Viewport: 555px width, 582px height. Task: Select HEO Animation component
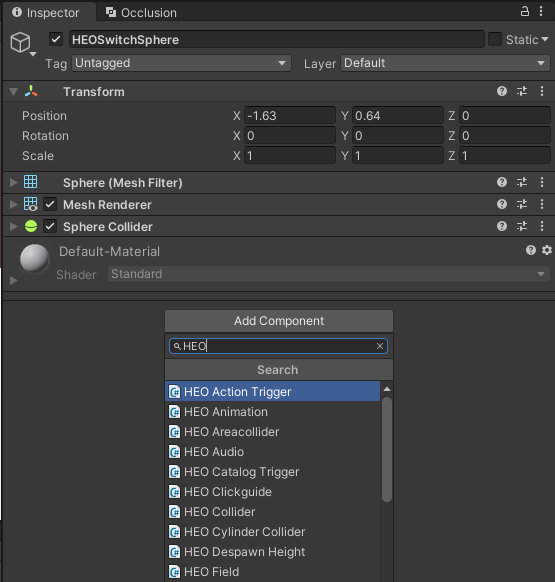click(272, 412)
